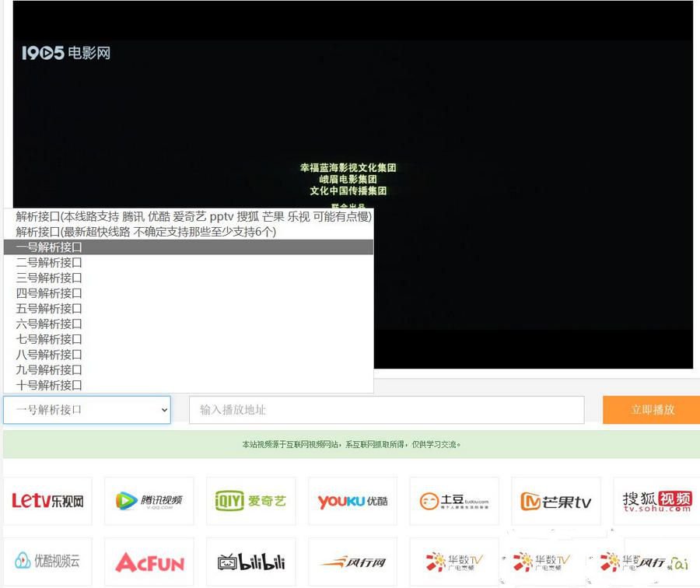Click the 芒果TV logo
Viewport: 700px width, 588px height.
(555, 500)
